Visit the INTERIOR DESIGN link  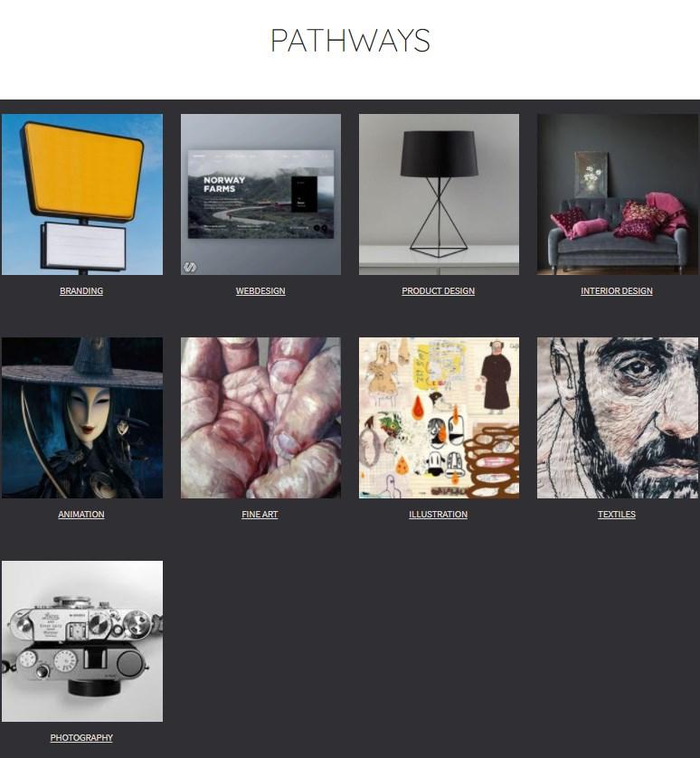[x=617, y=291]
